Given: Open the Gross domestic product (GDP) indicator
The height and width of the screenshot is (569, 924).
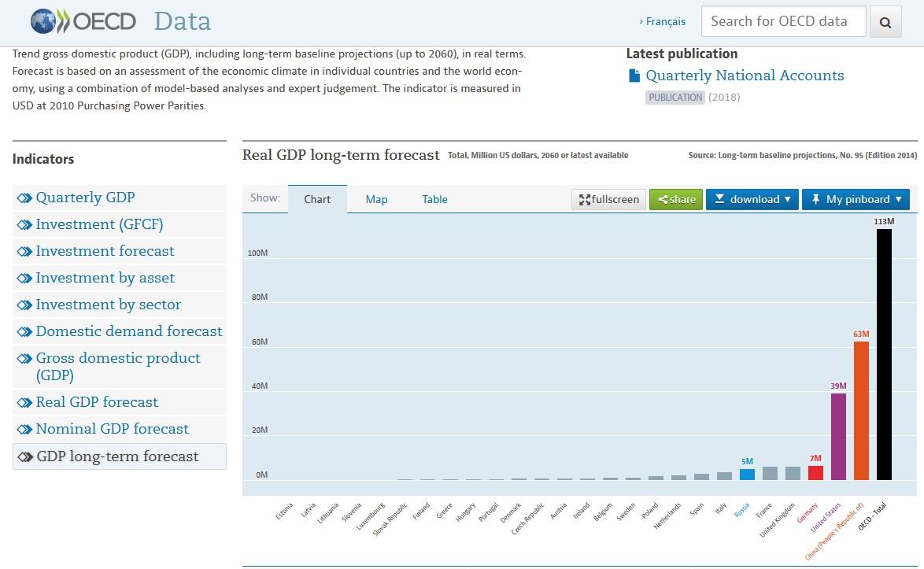Looking at the screenshot, I should 120,367.
